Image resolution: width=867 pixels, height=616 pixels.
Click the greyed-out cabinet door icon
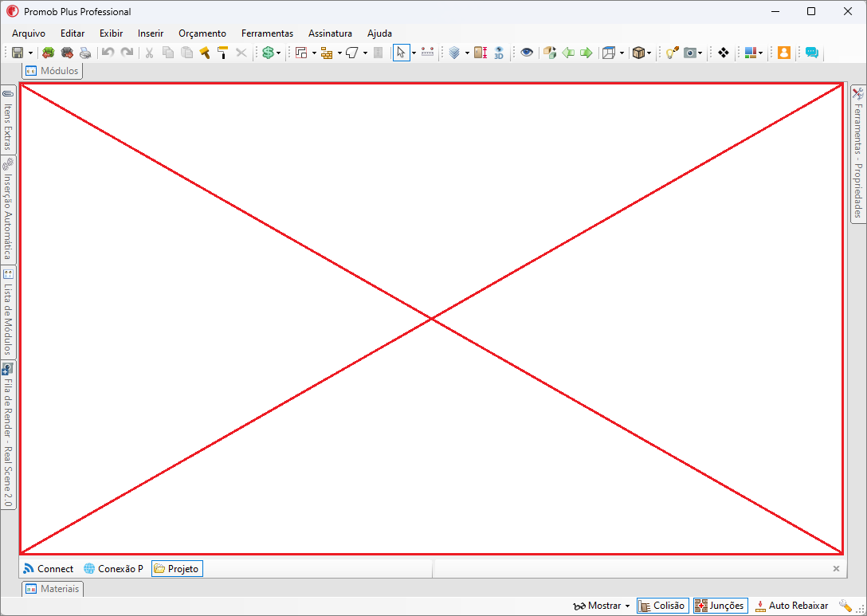pyautogui.click(x=379, y=53)
